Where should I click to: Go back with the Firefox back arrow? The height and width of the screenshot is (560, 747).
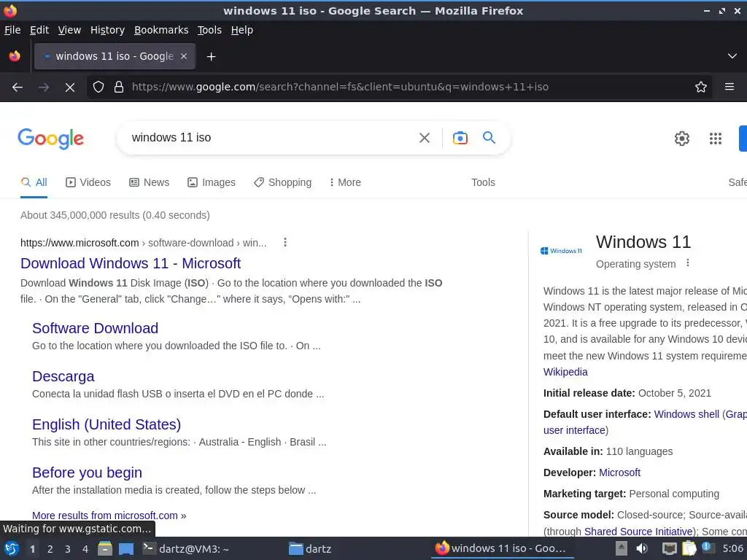(18, 87)
